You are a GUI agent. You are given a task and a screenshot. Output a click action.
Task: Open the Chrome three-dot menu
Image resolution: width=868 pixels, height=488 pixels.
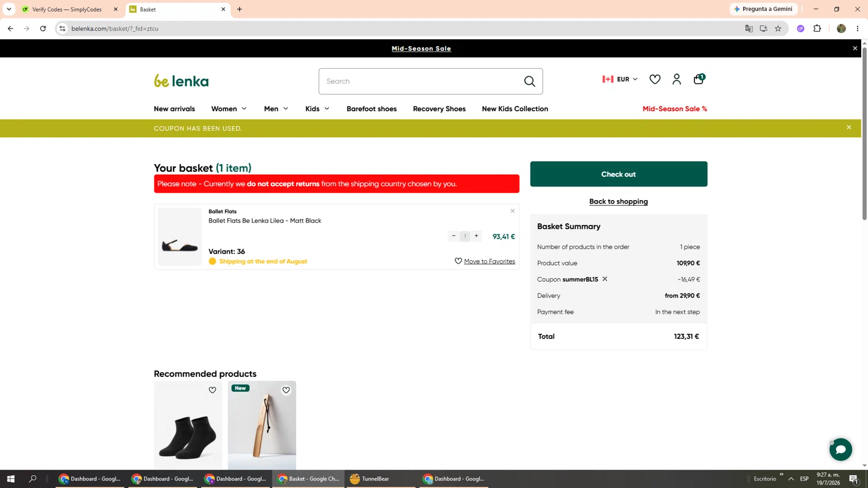[x=858, y=28]
